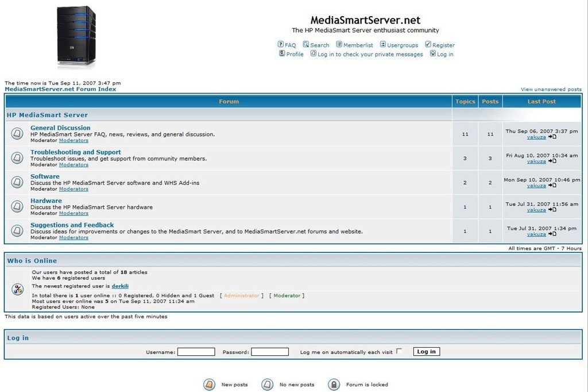View latest post arrow in Suggestions row
Image resolution: width=588 pixels, height=392 pixels.
pos(552,234)
